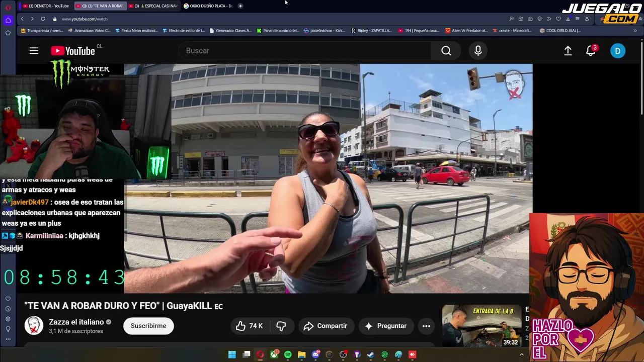Open Steam from the taskbar

tap(370, 354)
